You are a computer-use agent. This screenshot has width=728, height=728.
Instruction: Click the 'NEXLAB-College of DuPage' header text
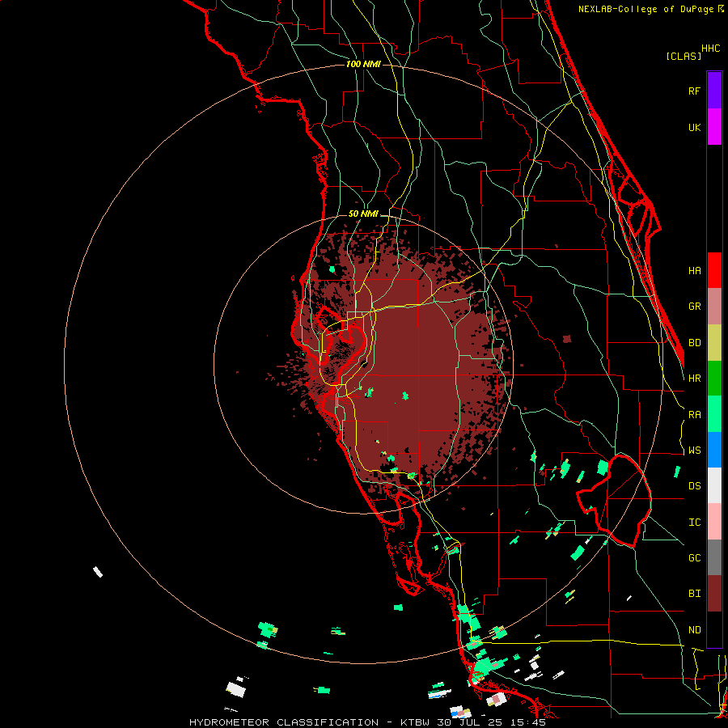(646, 9)
